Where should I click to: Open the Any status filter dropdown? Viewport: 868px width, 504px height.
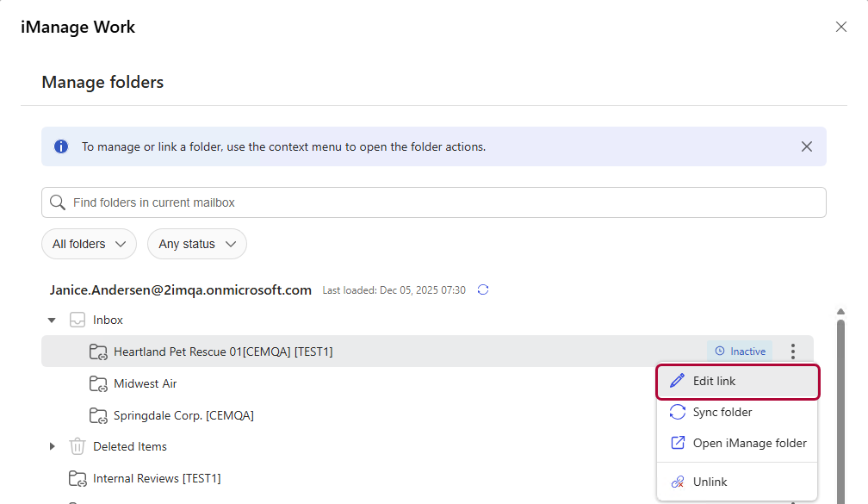[x=196, y=244]
